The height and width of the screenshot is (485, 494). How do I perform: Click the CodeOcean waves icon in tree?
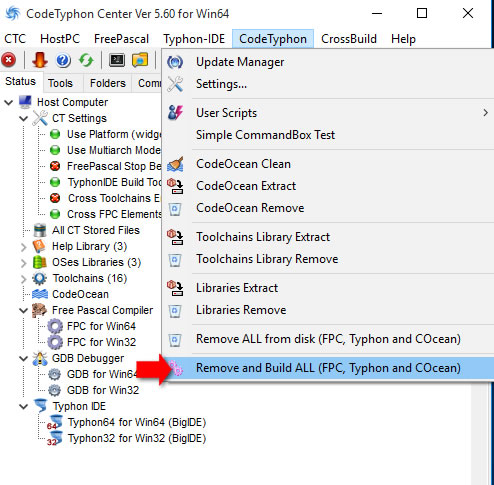click(40, 294)
